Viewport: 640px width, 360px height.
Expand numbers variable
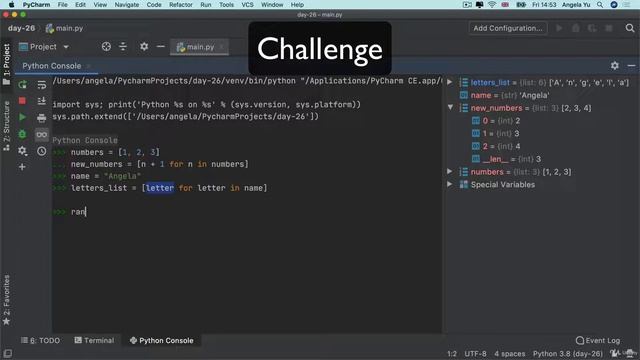point(450,171)
